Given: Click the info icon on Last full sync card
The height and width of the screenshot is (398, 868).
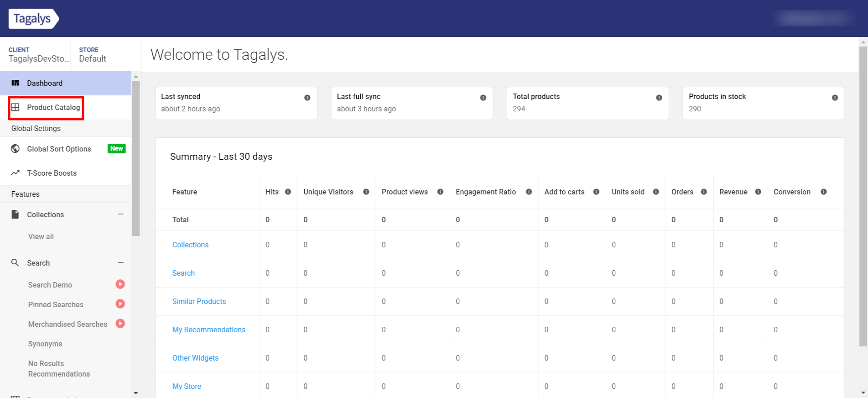Looking at the screenshot, I should click(x=483, y=98).
